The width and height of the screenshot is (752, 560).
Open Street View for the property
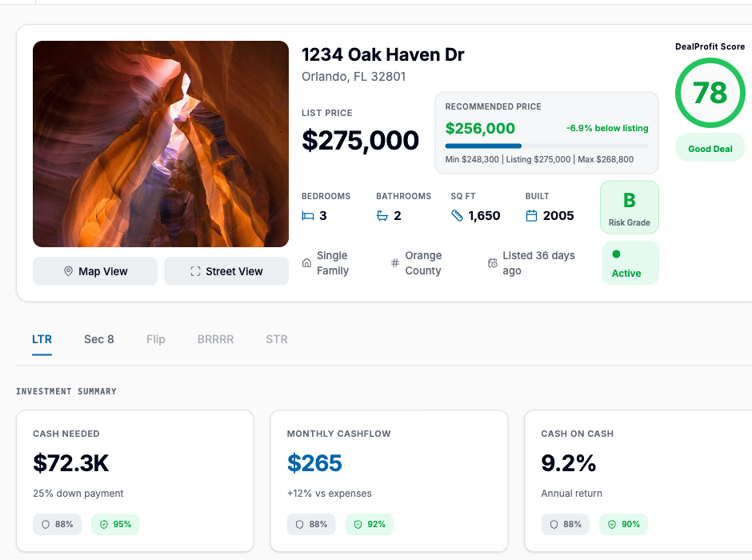click(226, 271)
